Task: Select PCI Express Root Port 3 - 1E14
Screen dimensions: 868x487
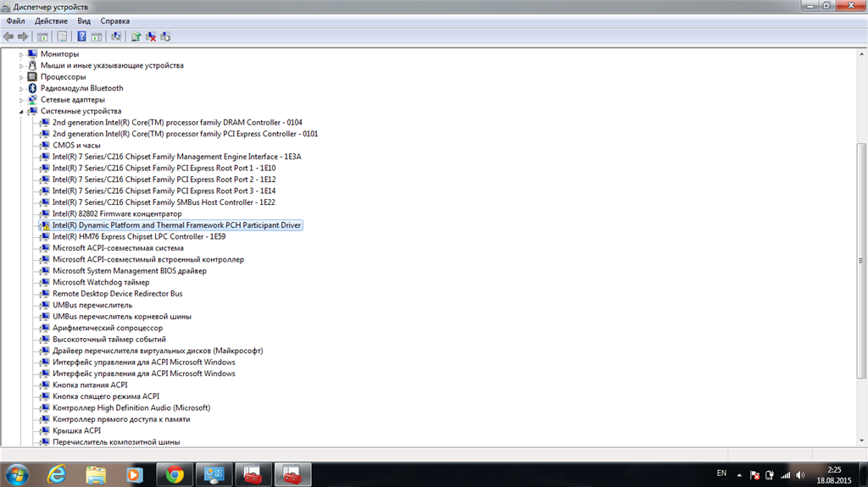Action: tap(164, 191)
